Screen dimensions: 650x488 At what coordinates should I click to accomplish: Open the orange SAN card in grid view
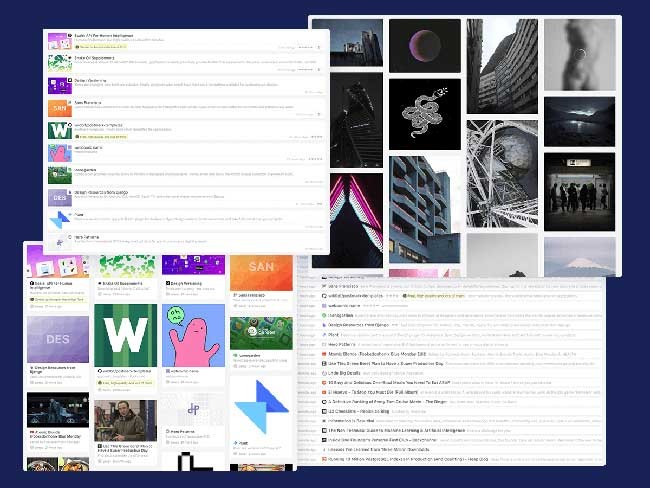coord(260,273)
